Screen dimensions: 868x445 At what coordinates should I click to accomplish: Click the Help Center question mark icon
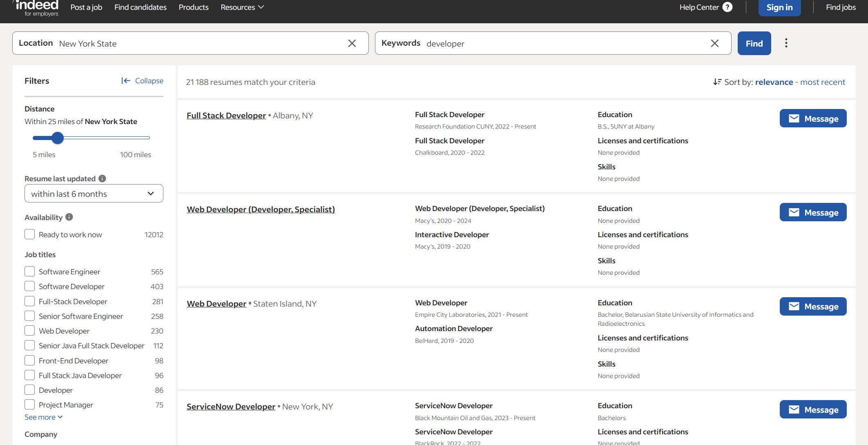tap(728, 7)
